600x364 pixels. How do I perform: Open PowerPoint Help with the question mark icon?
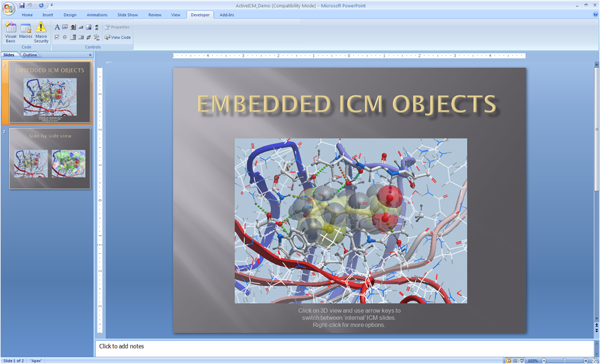coord(595,15)
